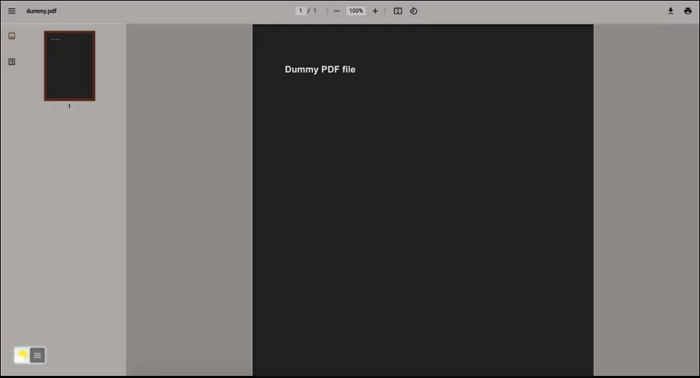The height and width of the screenshot is (378, 700).
Task: Rotate the page counterclockwise
Action: pyautogui.click(x=413, y=11)
